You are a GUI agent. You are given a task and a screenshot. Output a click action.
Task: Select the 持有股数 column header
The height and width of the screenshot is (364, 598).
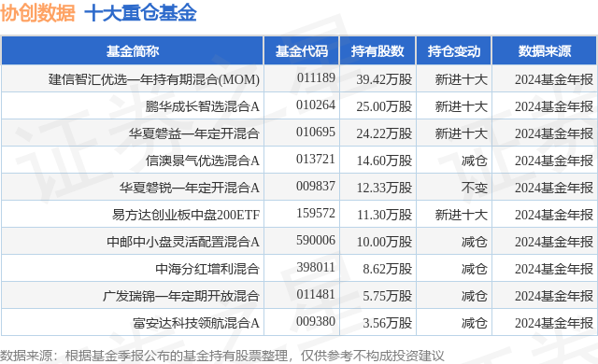tap(377, 51)
